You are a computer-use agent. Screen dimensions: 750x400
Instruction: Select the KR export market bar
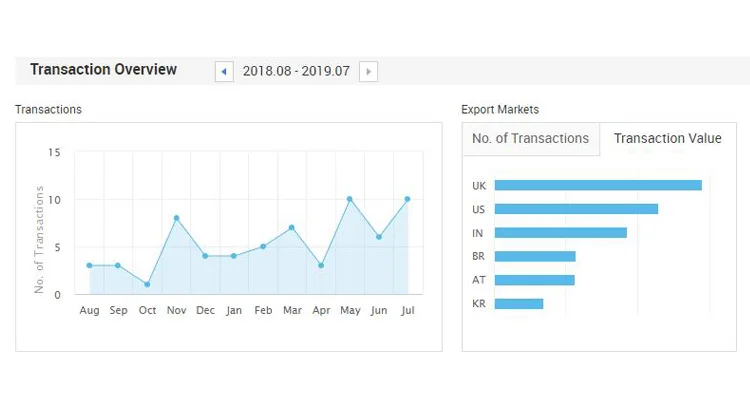(x=518, y=304)
